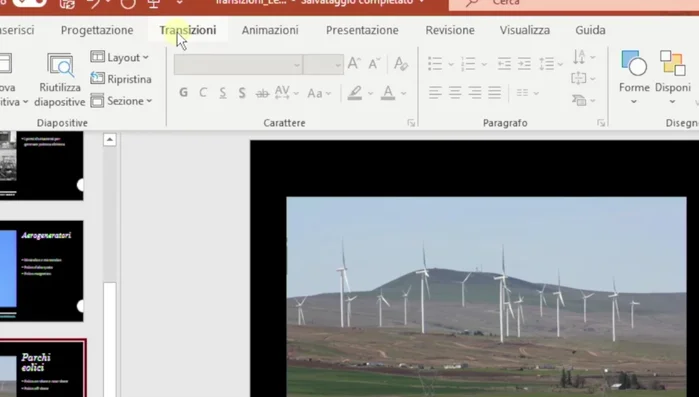Image resolution: width=699 pixels, height=397 pixels.
Task: Click numbered list icon
Action: (468, 64)
